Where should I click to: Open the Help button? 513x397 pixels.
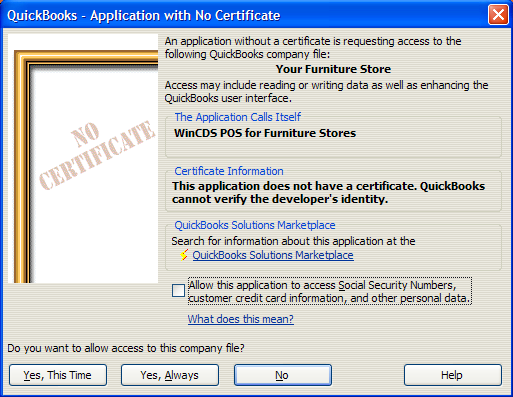[x=453, y=375]
